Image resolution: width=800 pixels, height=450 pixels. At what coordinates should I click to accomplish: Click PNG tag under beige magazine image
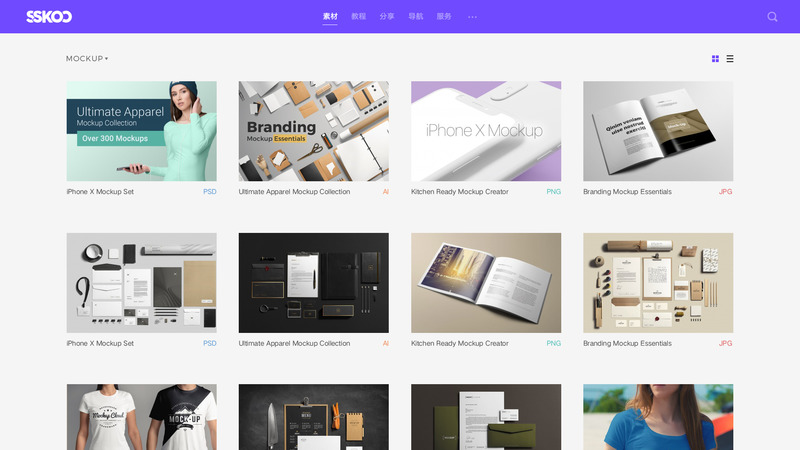pyautogui.click(x=554, y=343)
